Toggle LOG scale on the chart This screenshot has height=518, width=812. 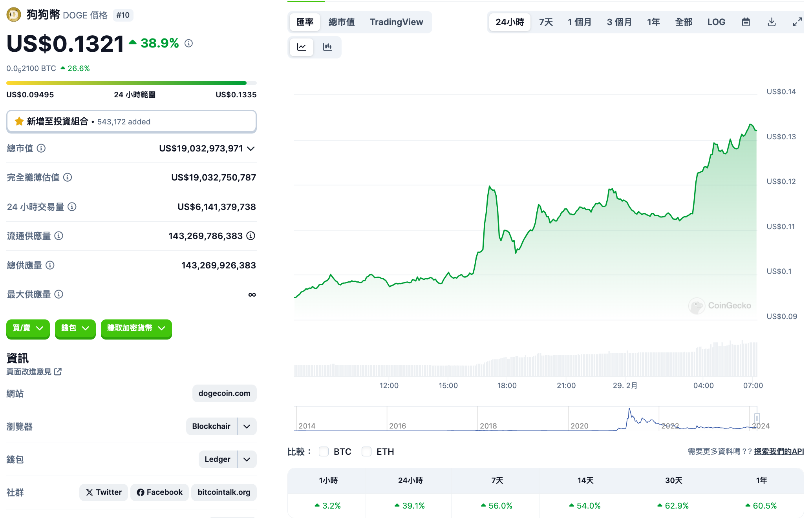716,22
